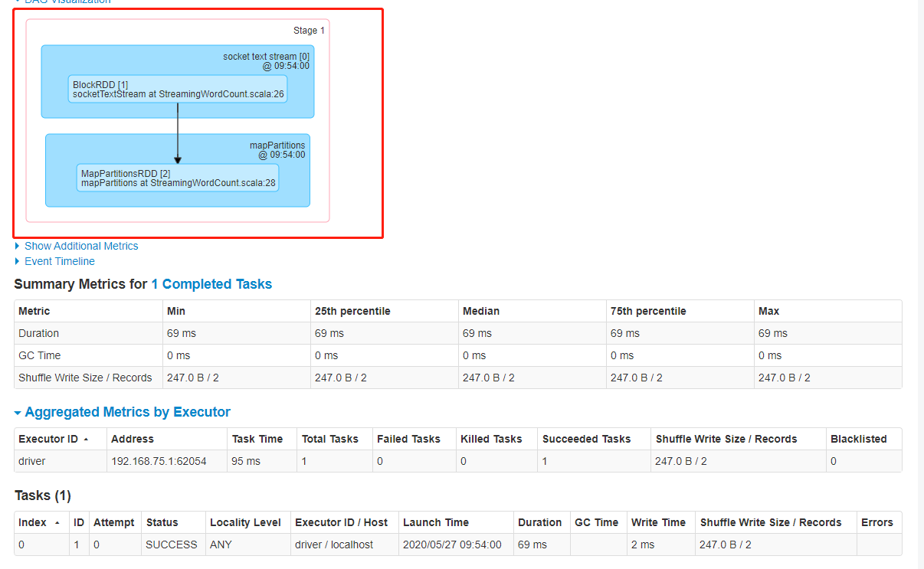Image resolution: width=924 pixels, height=569 pixels.
Task: Open the 1 Completed Tasks link
Action: (211, 283)
